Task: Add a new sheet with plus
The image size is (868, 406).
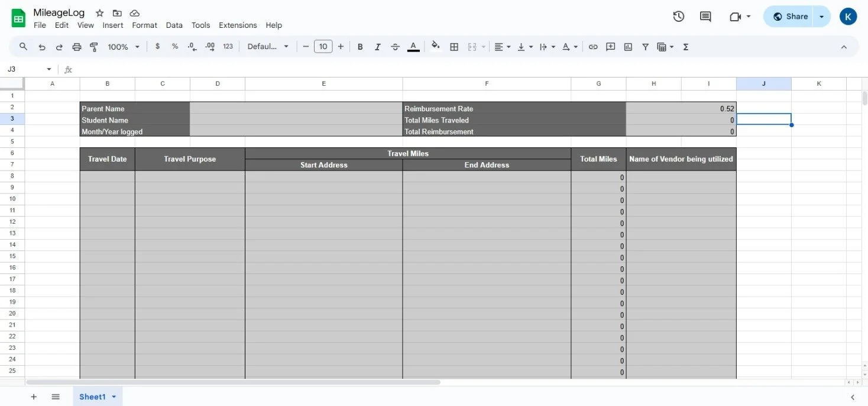Action: coord(34,397)
